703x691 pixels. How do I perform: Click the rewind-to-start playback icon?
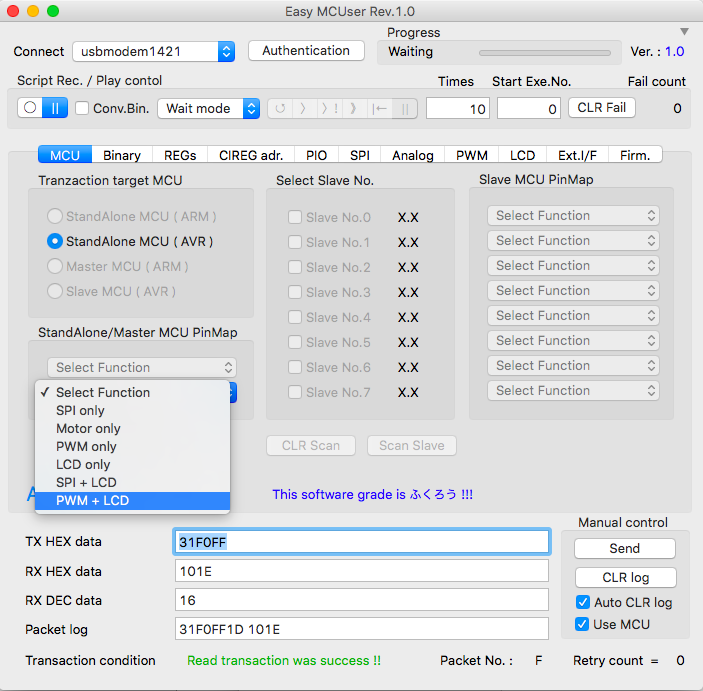380,109
